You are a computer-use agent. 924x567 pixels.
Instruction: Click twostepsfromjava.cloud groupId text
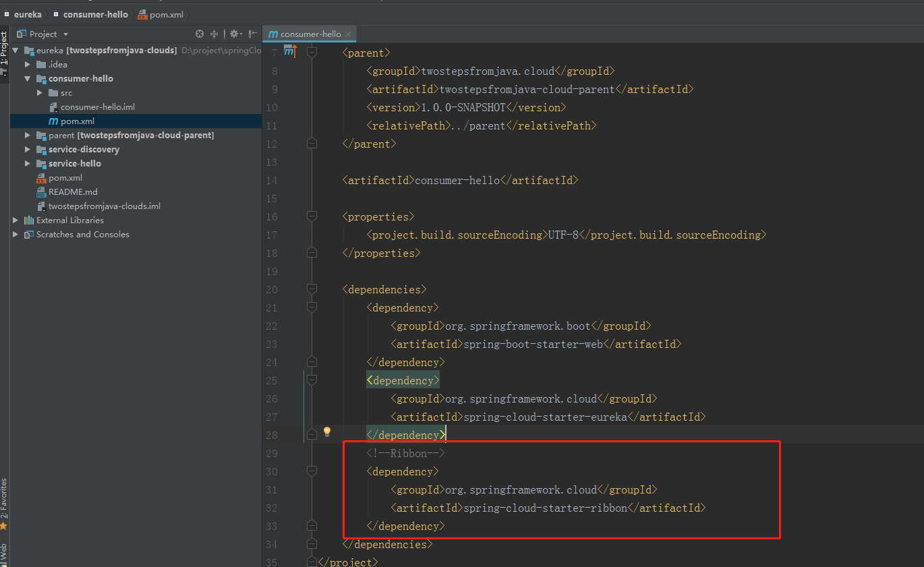point(488,71)
